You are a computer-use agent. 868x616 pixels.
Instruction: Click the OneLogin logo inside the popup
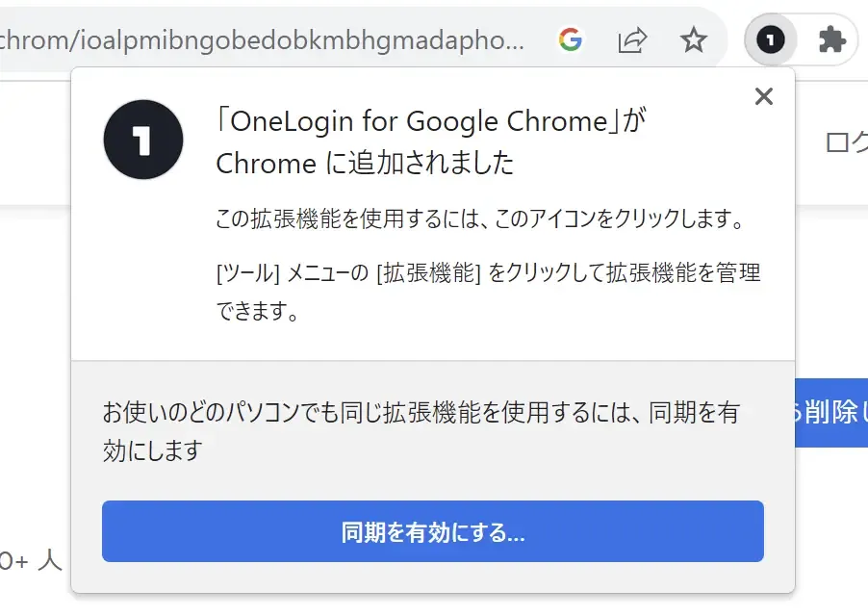(142, 139)
